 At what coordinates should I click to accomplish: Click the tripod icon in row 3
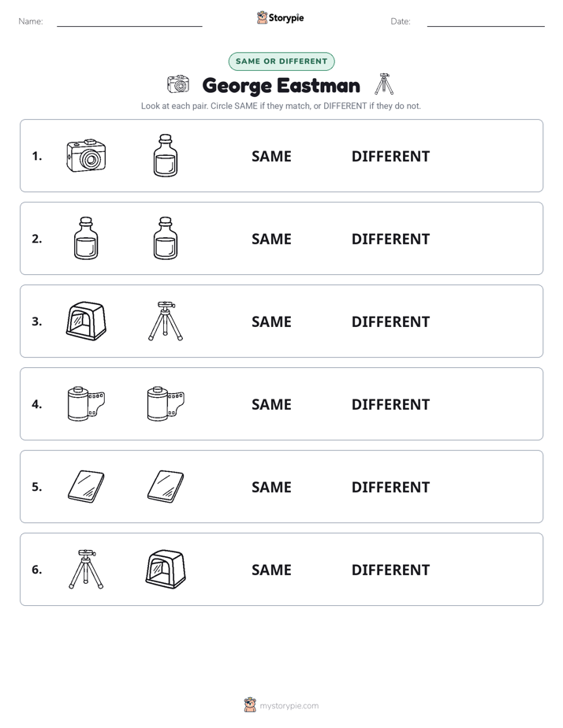point(166,321)
